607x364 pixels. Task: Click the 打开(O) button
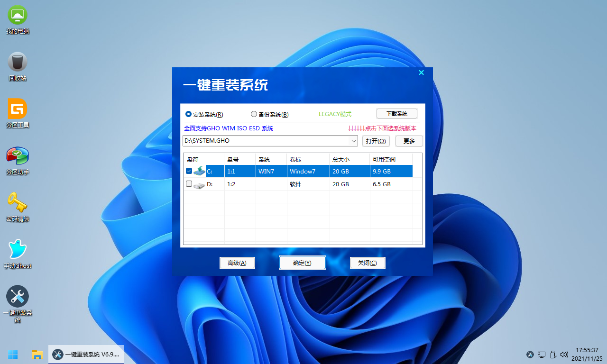click(376, 141)
